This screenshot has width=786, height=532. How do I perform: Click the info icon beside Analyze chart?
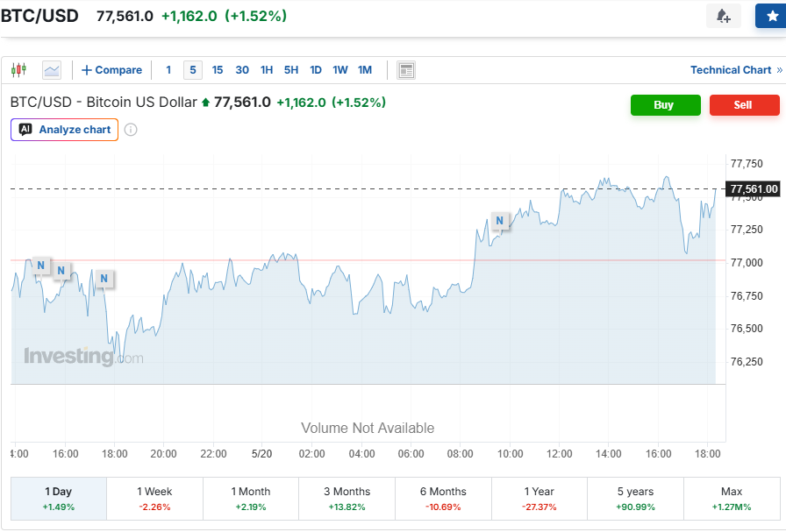[131, 130]
